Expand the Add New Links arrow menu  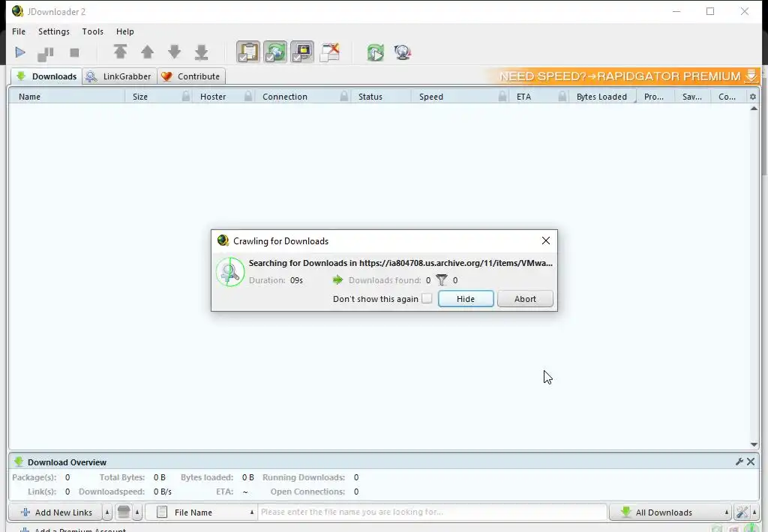point(107,513)
